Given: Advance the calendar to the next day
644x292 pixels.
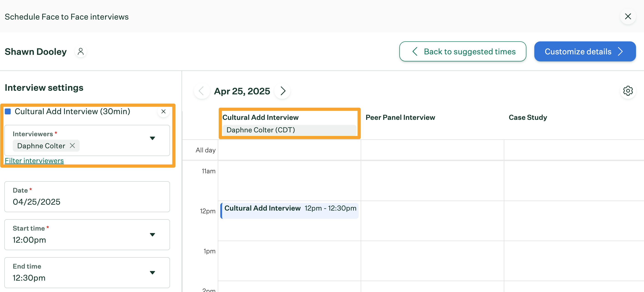Looking at the screenshot, I should tap(282, 91).
